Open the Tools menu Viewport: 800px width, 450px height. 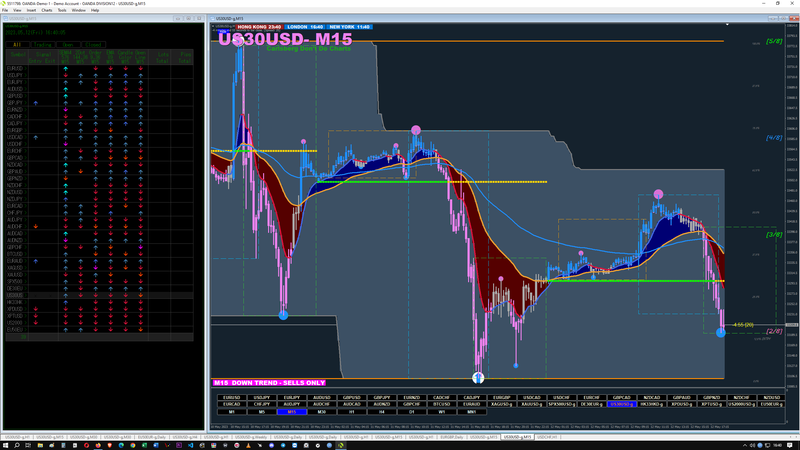[62, 10]
